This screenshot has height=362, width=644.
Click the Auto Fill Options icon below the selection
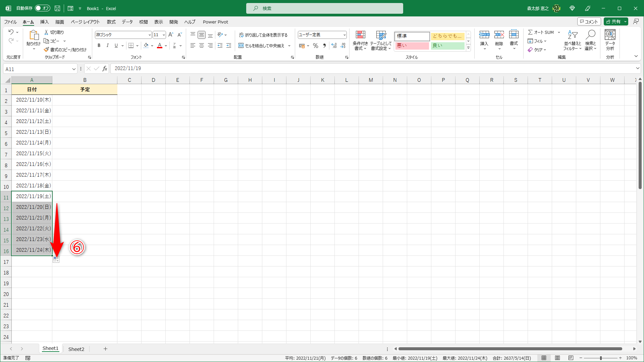(56, 259)
